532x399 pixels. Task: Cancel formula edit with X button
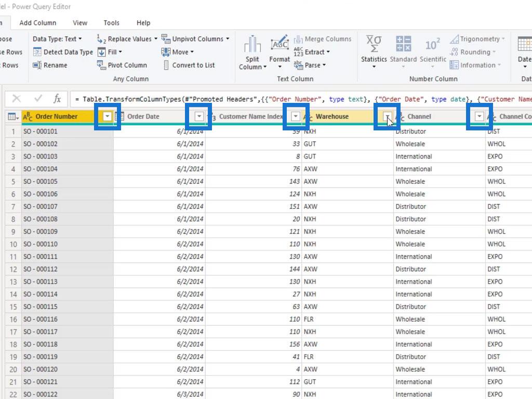point(17,99)
